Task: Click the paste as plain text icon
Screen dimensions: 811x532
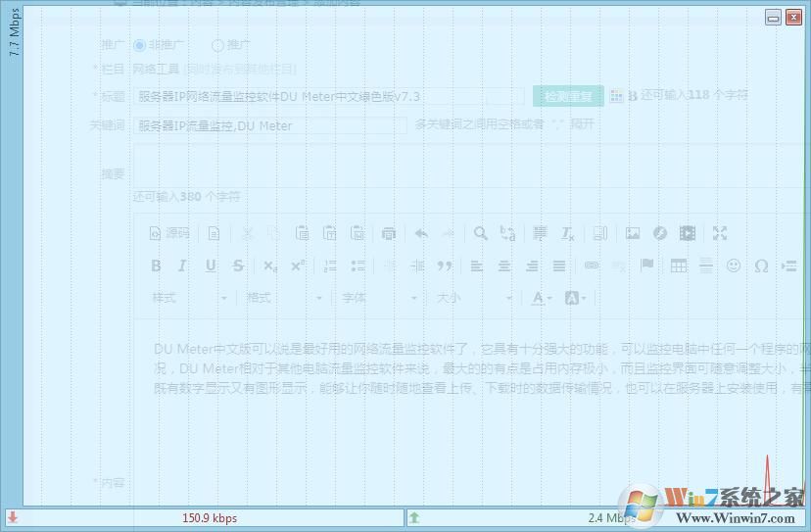Action: coord(329,233)
